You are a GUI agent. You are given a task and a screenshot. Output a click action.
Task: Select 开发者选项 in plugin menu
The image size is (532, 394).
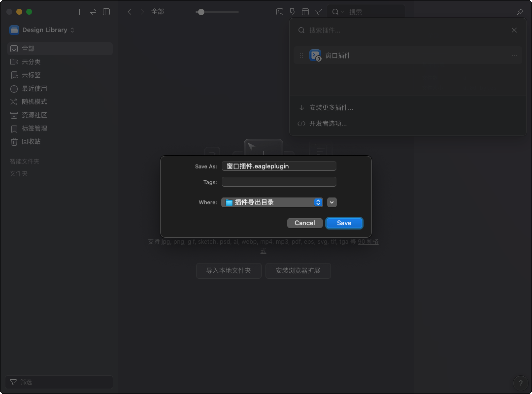pyautogui.click(x=328, y=123)
